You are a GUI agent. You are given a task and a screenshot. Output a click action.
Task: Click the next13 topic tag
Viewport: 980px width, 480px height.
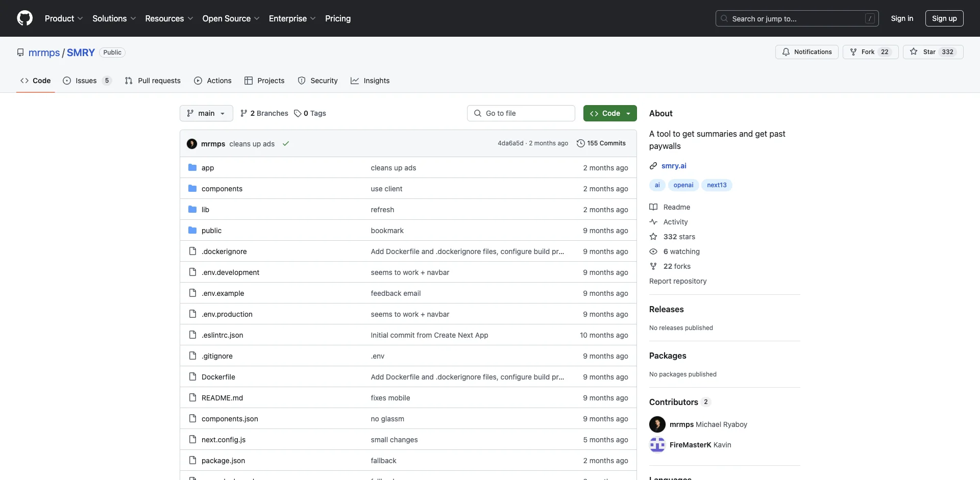(717, 185)
